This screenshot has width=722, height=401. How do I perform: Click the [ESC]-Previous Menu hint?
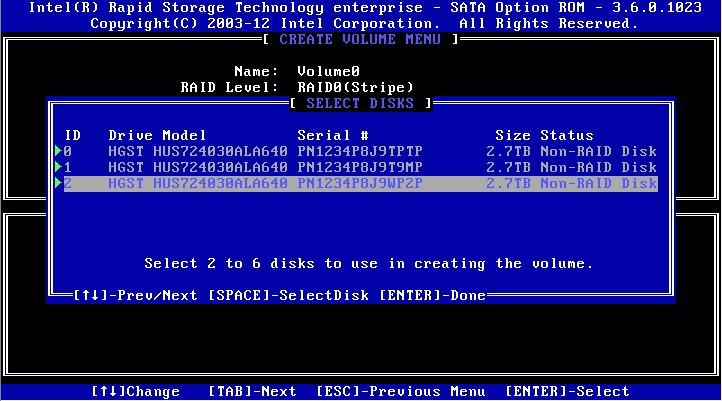(x=401, y=391)
